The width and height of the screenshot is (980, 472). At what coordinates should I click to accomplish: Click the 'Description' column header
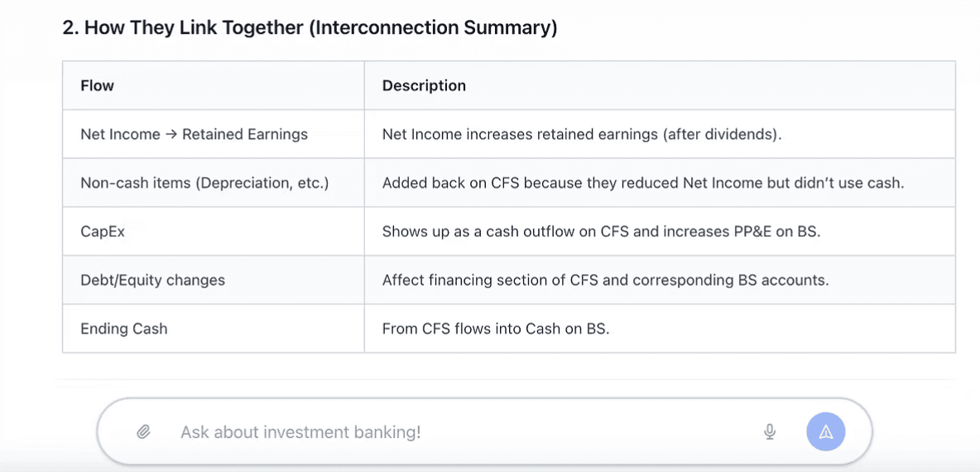(x=424, y=85)
